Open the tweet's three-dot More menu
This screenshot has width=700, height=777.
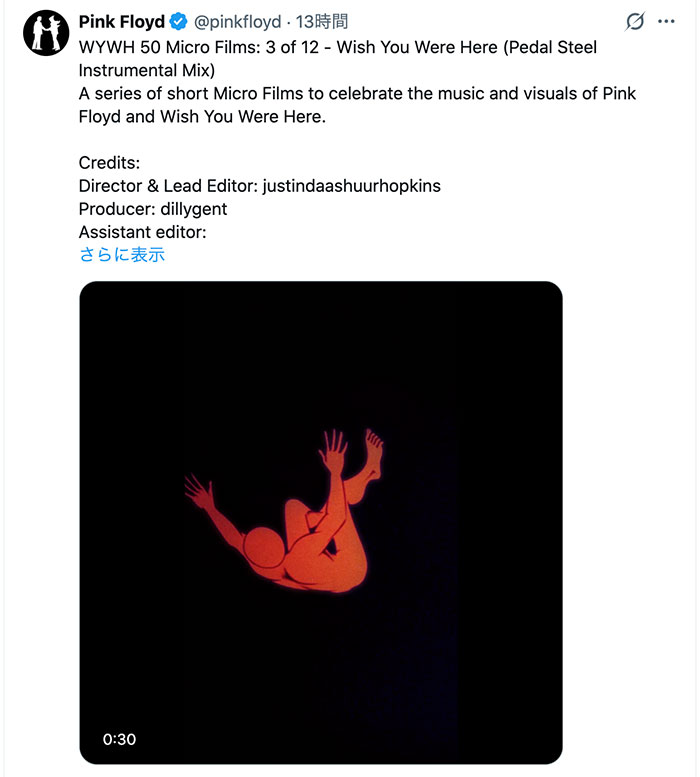tap(667, 22)
